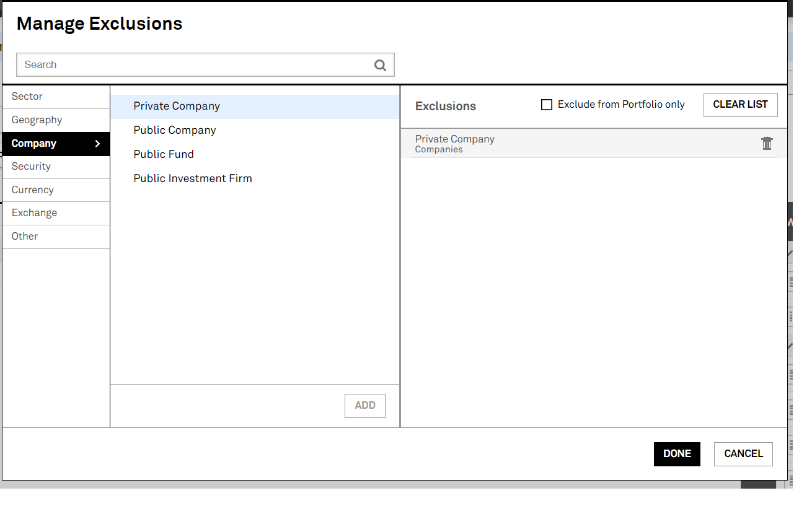Go to the Other category
812x514 pixels.
(x=25, y=237)
